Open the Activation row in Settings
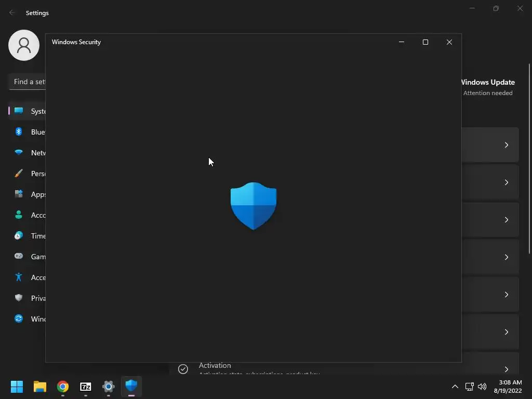 pos(344,368)
